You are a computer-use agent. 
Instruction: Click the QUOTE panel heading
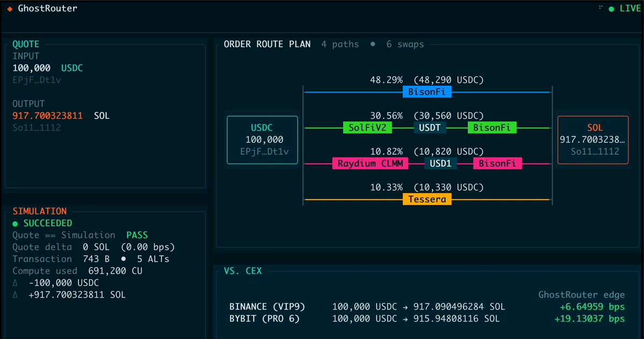26,44
